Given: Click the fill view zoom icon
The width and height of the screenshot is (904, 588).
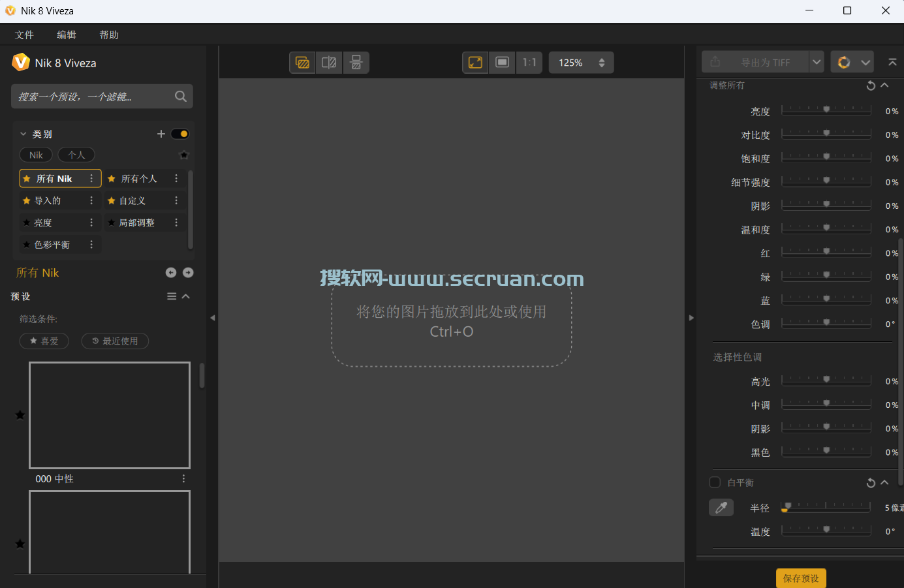Looking at the screenshot, I should tap(503, 63).
